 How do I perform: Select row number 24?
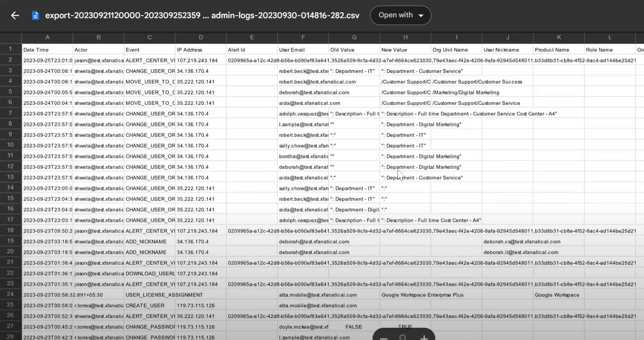(x=11, y=294)
